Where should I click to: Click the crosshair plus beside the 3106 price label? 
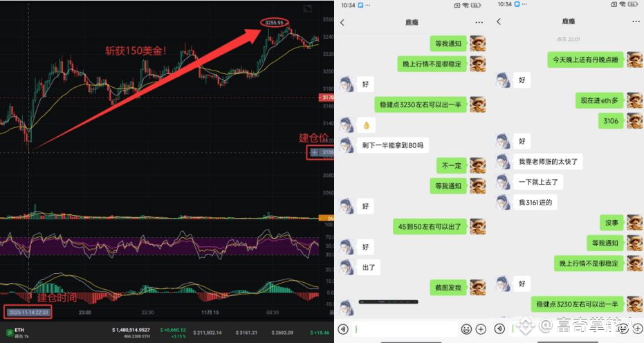(314, 152)
